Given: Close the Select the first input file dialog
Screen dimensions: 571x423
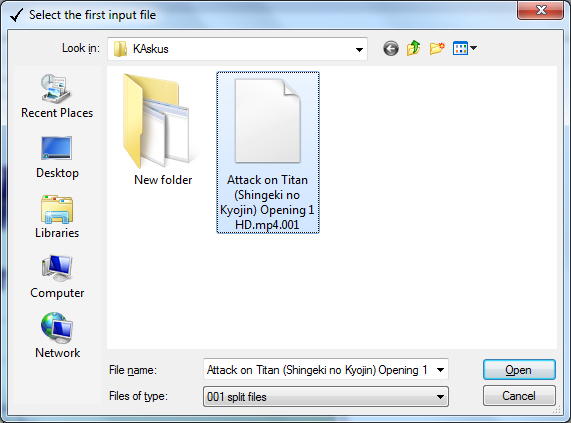Looking at the screenshot, I should pos(541,10).
